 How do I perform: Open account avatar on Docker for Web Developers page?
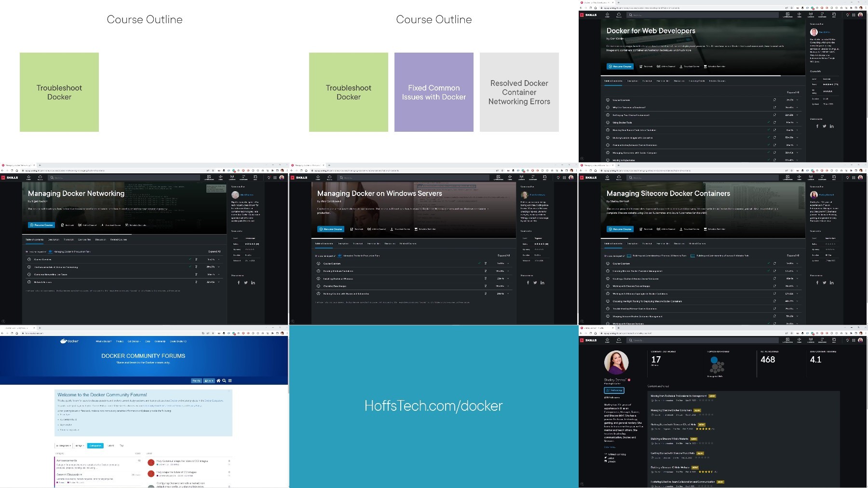(x=860, y=15)
